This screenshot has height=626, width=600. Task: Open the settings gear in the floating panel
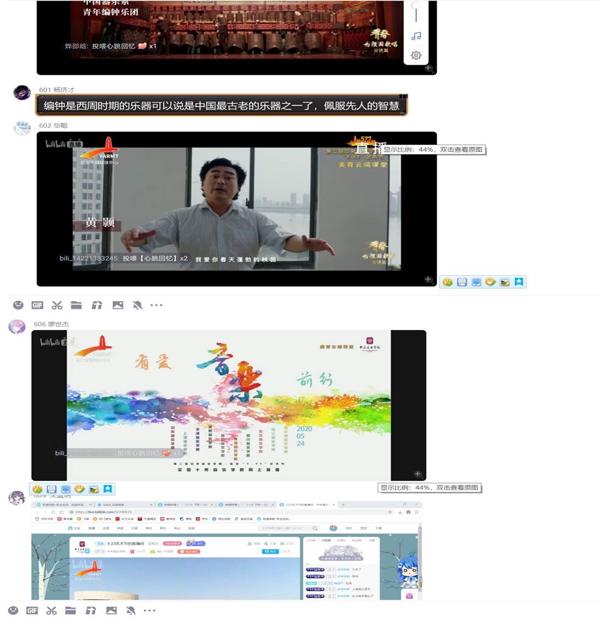pyautogui.click(x=416, y=56)
